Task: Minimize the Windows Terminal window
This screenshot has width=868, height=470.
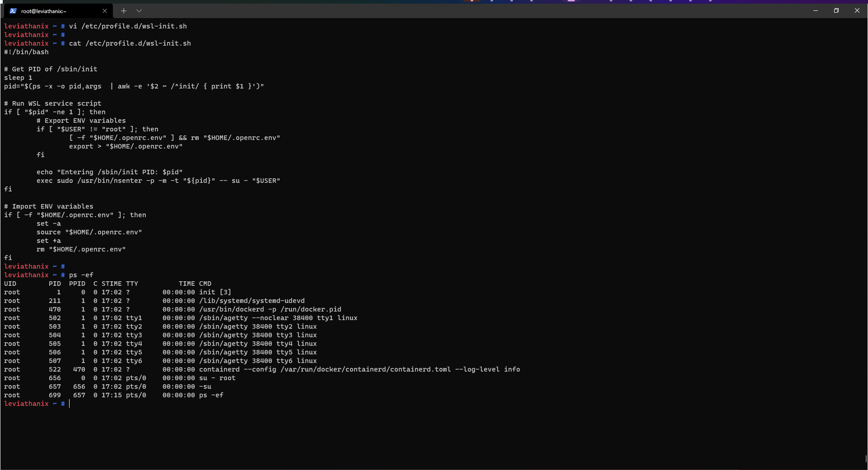Action: [x=815, y=10]
